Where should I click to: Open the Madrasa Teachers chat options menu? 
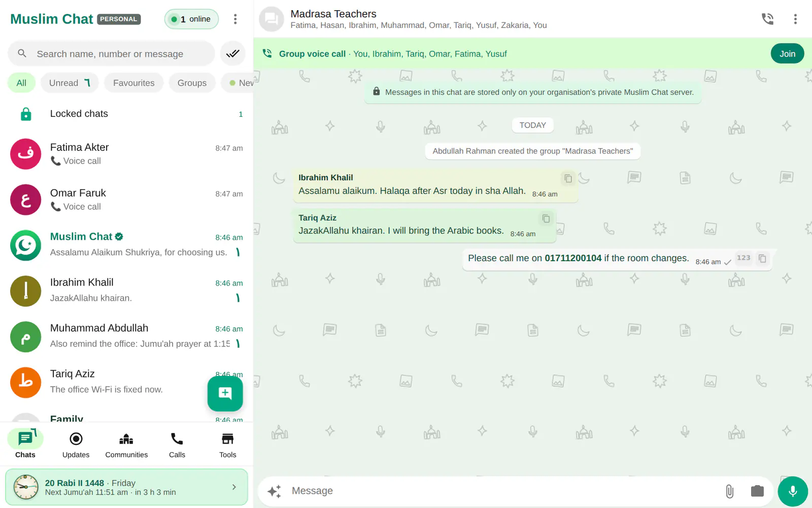795,19
